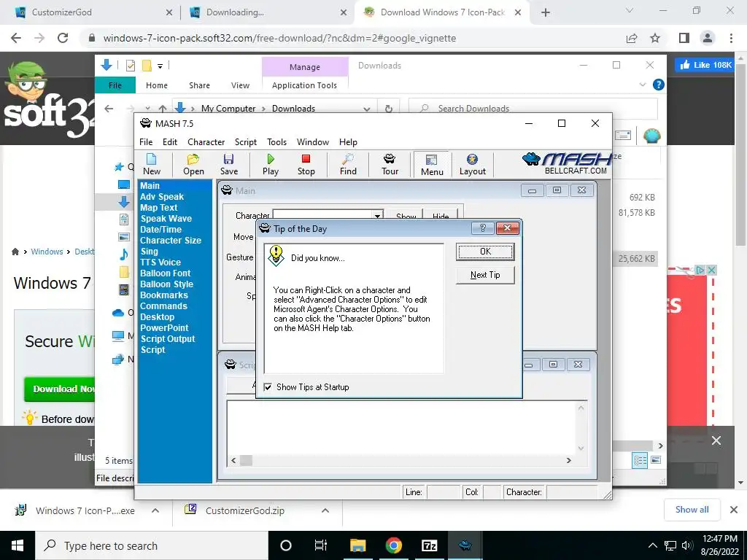This screenshot has height=560, width=747.
Task: Open Character Size in the sidebar
Action: (x=171, y=241)
